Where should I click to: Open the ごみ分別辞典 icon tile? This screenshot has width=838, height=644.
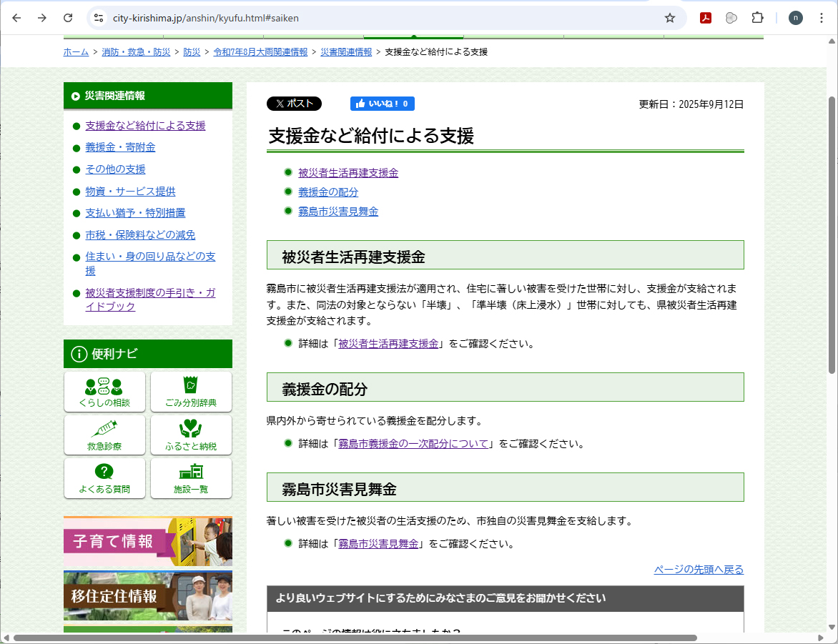tap(191, 392)
